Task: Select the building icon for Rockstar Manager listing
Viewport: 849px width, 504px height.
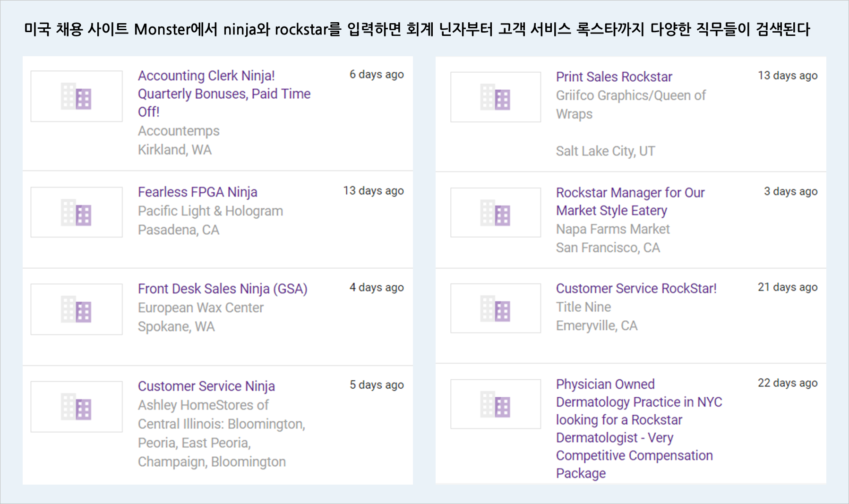Action: tap(495, 213)
